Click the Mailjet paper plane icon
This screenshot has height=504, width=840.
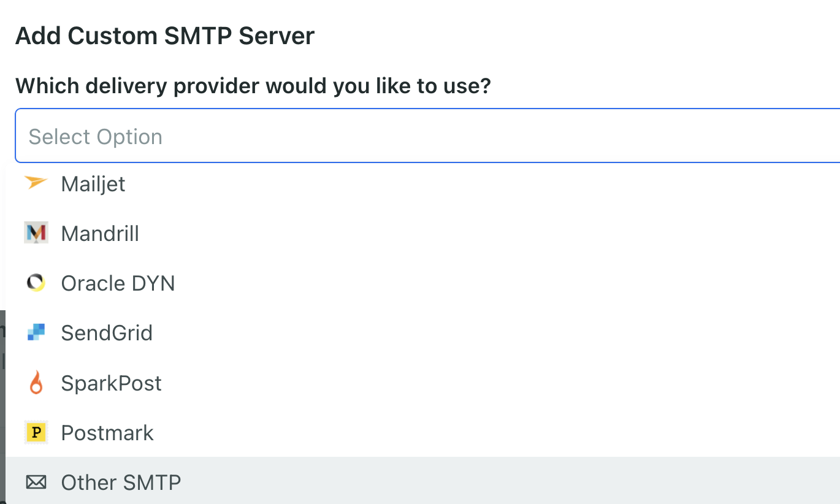point(36,183)
